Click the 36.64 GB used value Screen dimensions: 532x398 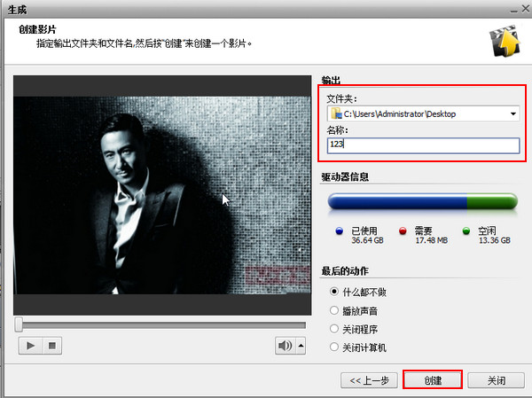[367, 240]
